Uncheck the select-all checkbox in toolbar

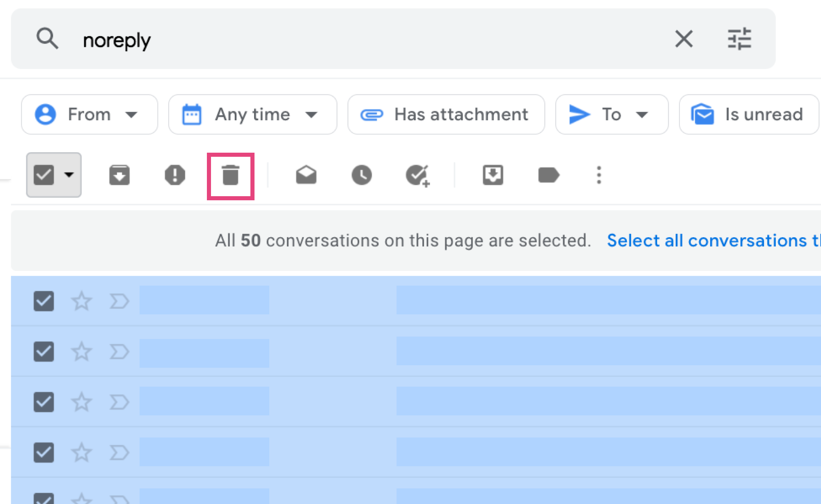[44, 175]
